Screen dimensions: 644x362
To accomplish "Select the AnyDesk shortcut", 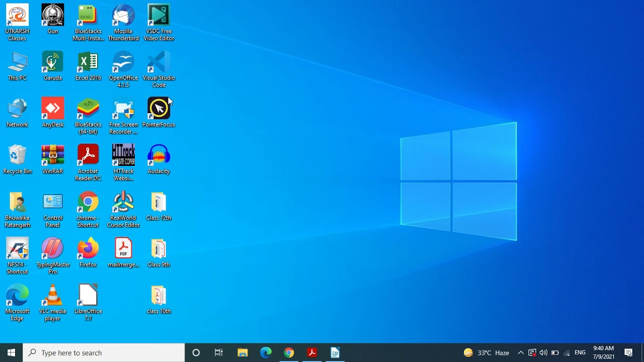I will point(53,113).
